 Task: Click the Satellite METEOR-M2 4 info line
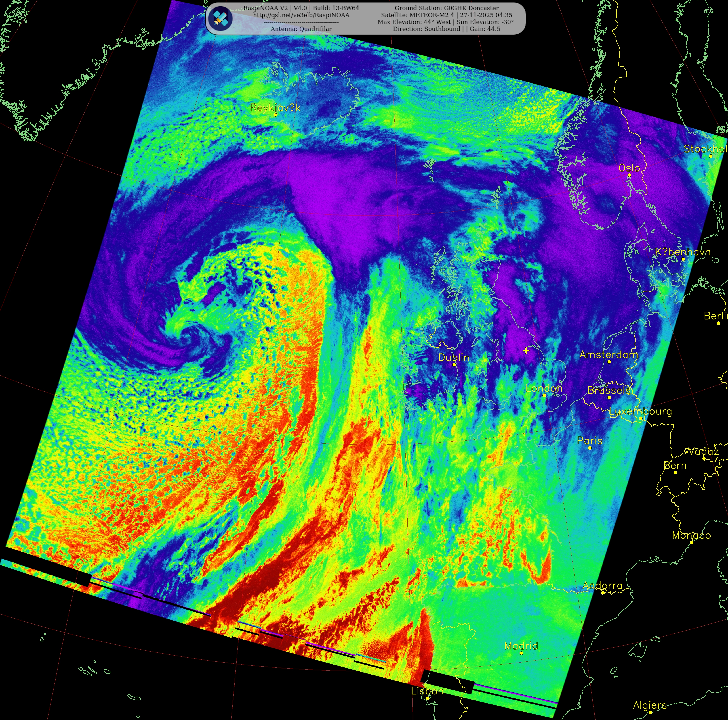pos(447,15)
